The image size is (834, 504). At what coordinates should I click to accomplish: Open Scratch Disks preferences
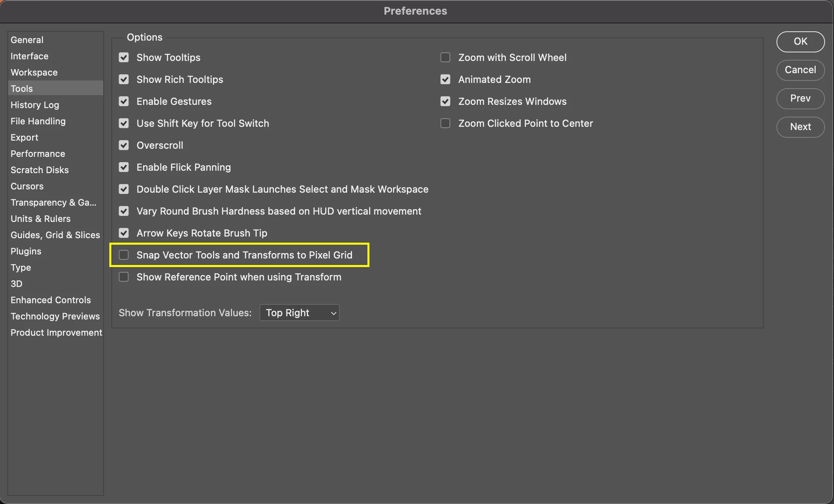coord(39,170)
